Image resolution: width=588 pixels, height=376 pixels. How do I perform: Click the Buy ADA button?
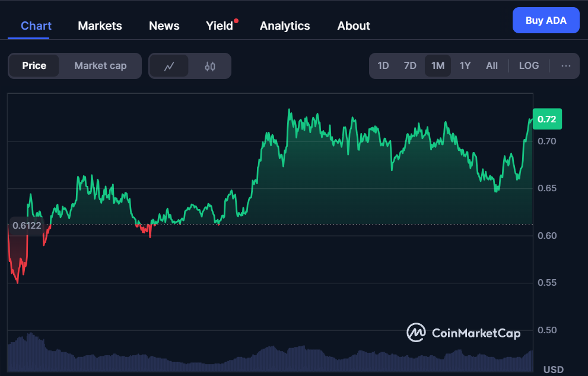tap(546, 20)
